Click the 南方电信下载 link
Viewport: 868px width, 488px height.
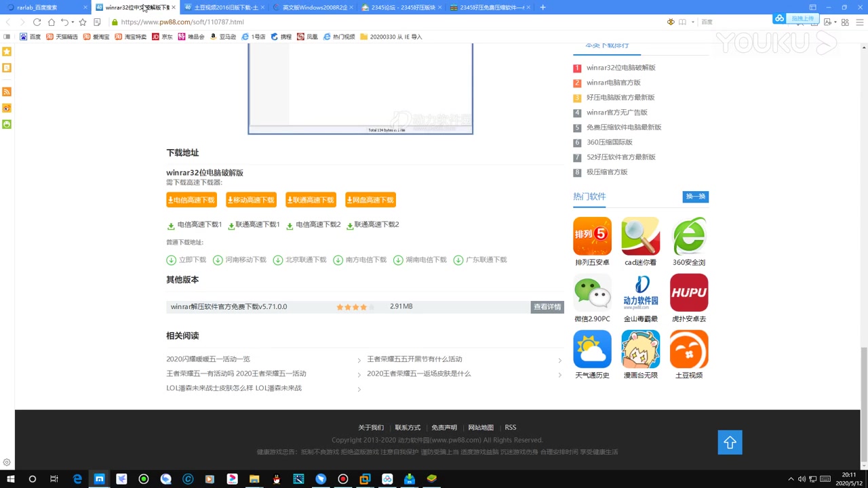tap(360, 260)
